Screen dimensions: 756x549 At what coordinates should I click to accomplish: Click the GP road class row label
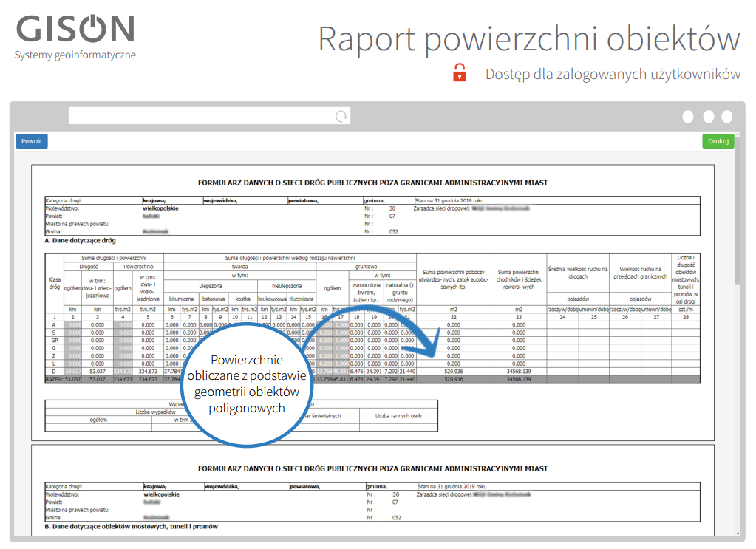55,341
